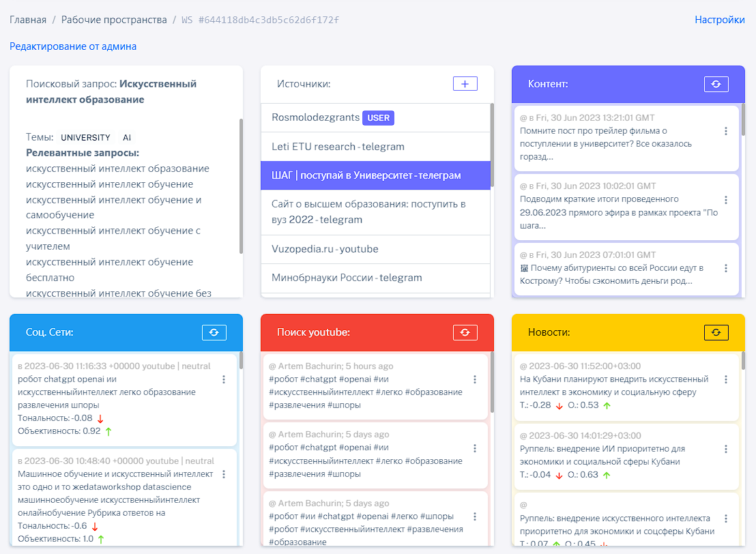Refresh the Контент panel
756x554 pixels.
click(x=716, y=84)
